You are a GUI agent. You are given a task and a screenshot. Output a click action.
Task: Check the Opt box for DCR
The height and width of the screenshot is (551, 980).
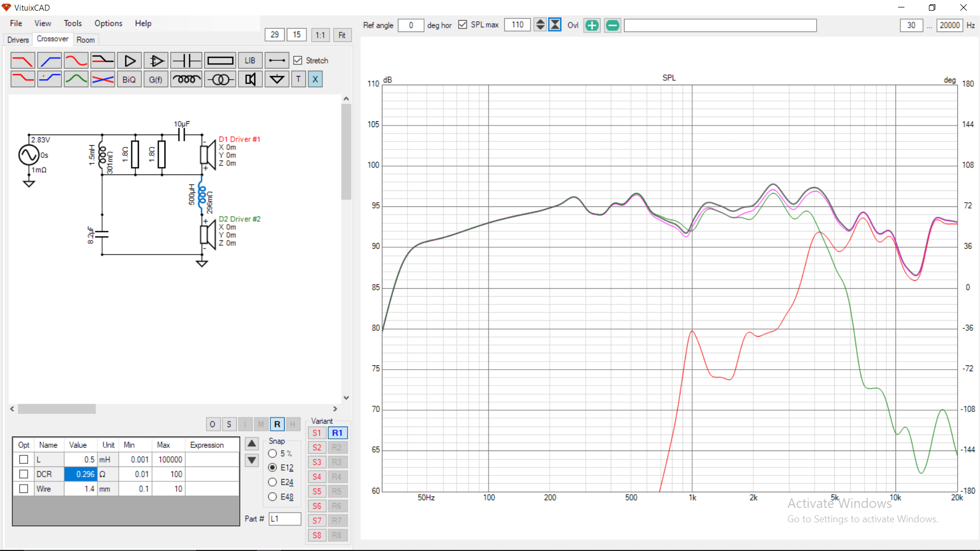[x=23, y=474]
